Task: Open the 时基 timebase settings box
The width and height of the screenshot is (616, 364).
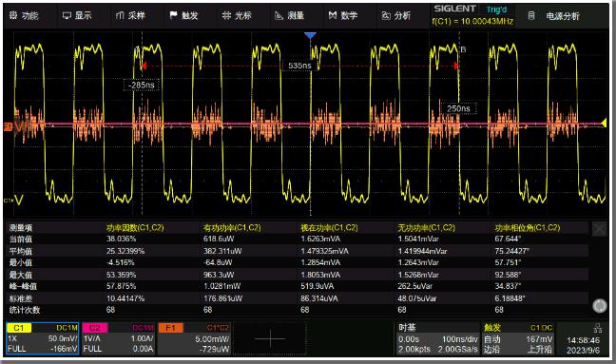Action: pos(438,338)
